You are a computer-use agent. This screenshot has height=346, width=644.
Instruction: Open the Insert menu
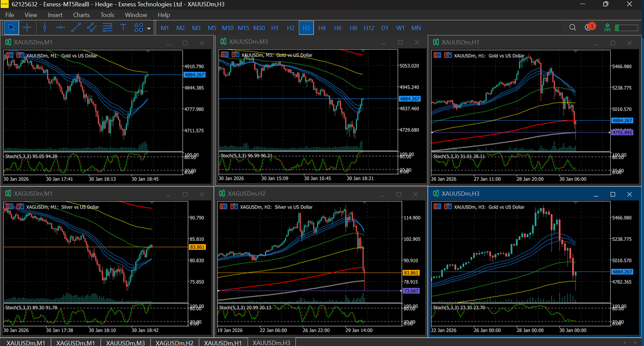[55, 15]
